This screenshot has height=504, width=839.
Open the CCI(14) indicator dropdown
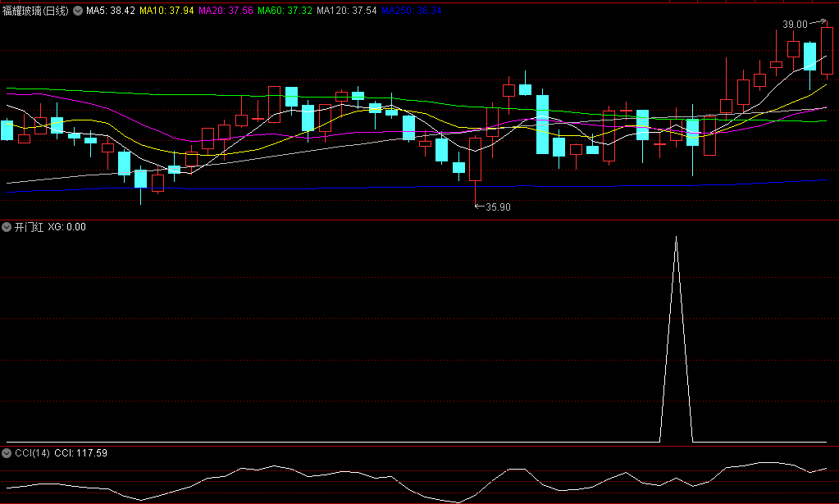click(x=7, y=453)
